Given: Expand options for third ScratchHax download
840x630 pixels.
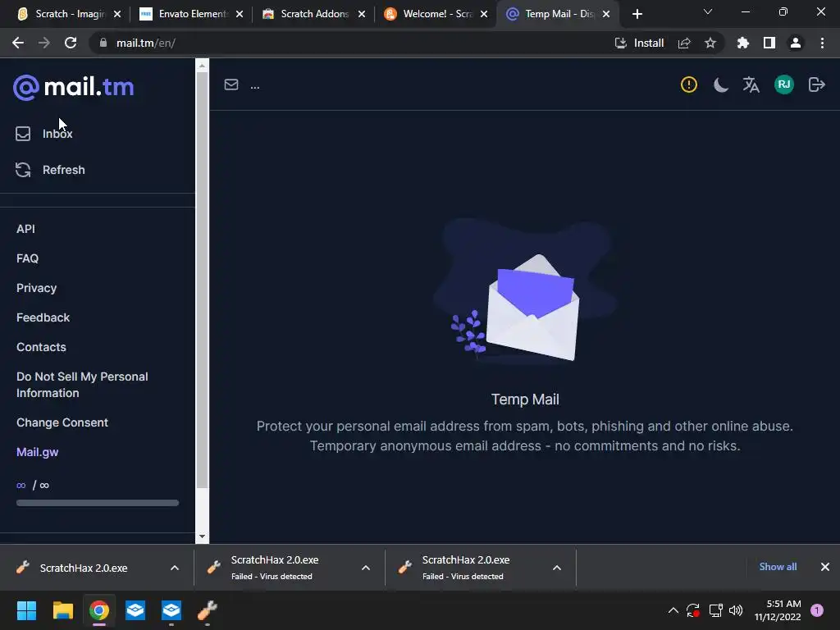Looking at the screenshot, I should click(x=557, y=568).
